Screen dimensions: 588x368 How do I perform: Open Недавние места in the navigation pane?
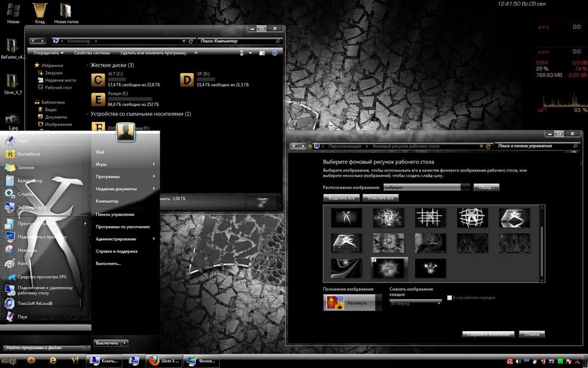coord(57,80)
